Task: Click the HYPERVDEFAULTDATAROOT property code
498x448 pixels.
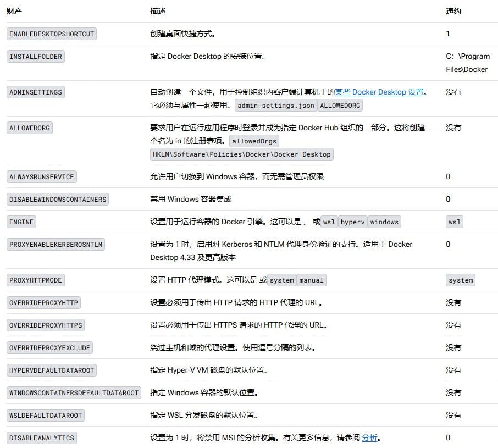Action: 52,371
